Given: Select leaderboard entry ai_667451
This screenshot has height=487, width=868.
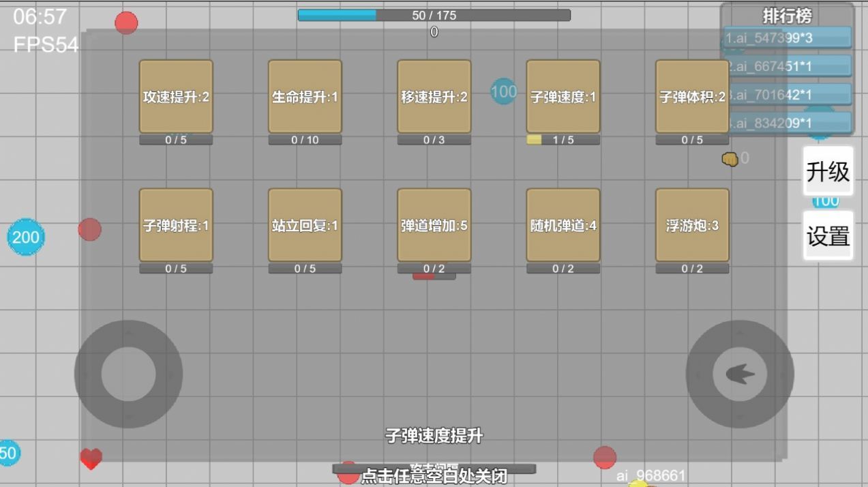Looking at the screenshot, I should pos(788,66).
